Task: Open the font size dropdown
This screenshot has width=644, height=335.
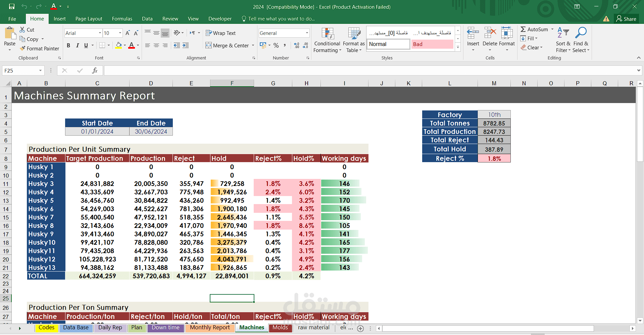Action: [x=120, y=33]
